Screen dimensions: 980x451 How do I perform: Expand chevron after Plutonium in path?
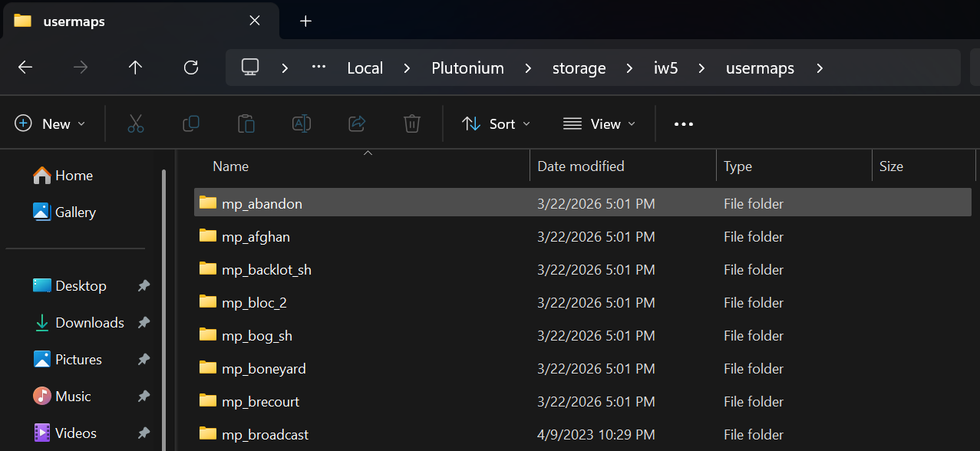[528, 68]
